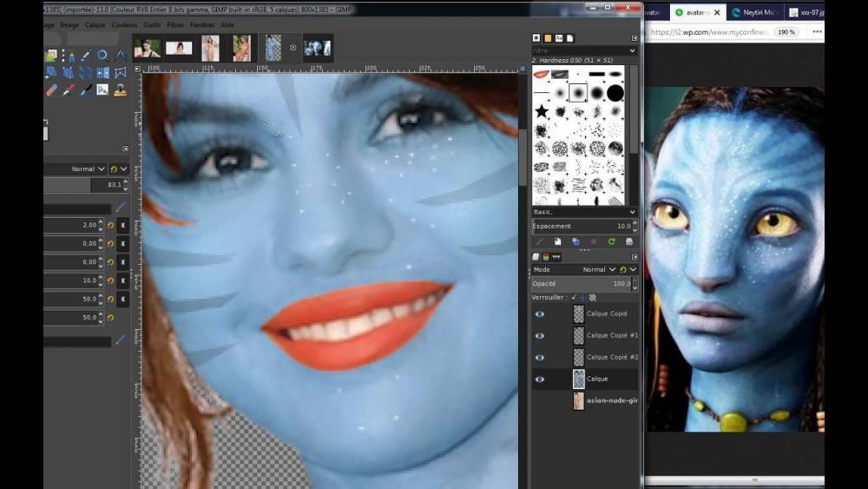
Task: Open the Basic brush tag dropdown
Action: 584,212
